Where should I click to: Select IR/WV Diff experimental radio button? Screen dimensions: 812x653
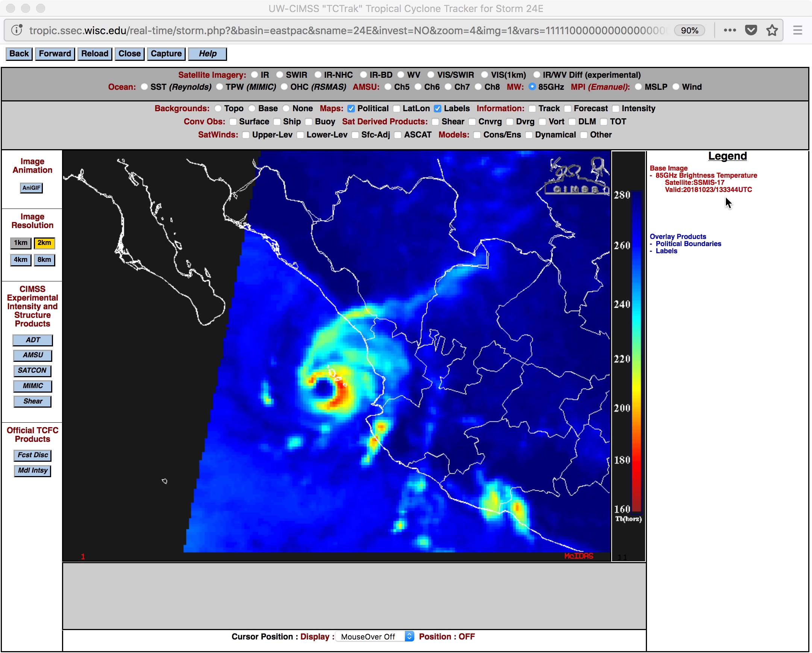pos(537,75)
